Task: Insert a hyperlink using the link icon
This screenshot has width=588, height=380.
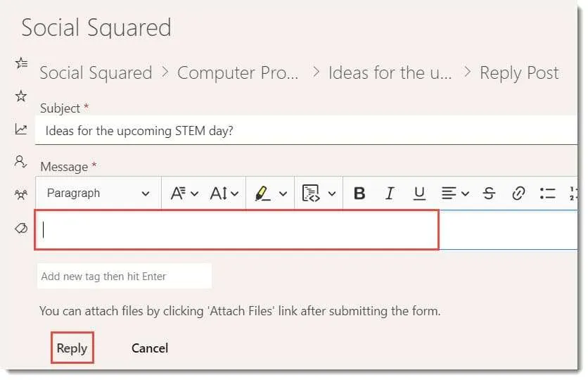Action: pos(518,194)
